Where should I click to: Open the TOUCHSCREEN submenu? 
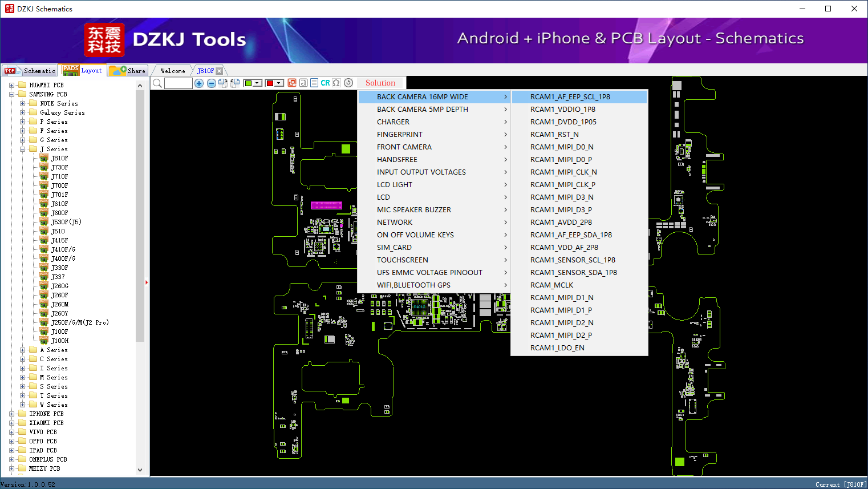(x=435, y=260)
